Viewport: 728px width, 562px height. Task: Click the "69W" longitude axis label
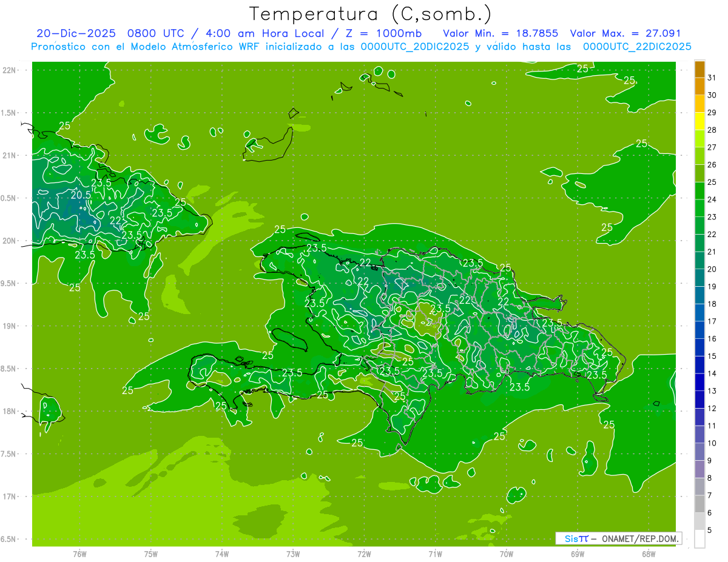click(x=578, y=553)
